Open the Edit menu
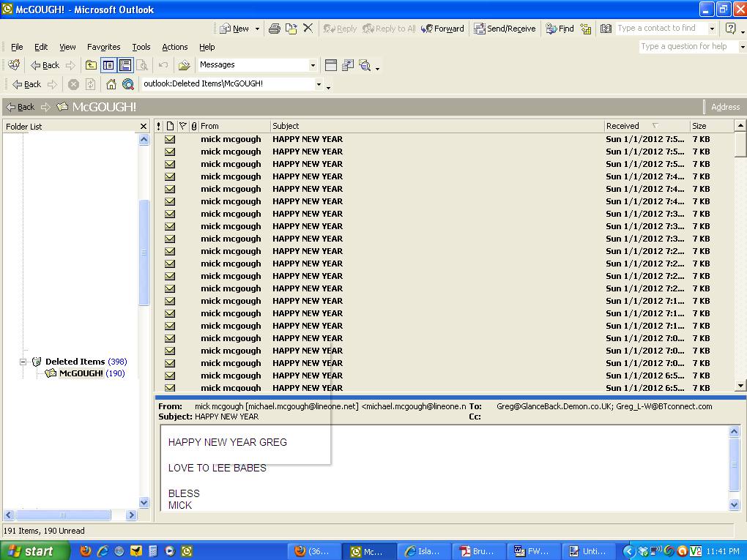The height and width of the screenshot is (560, 747). point(41,47)
